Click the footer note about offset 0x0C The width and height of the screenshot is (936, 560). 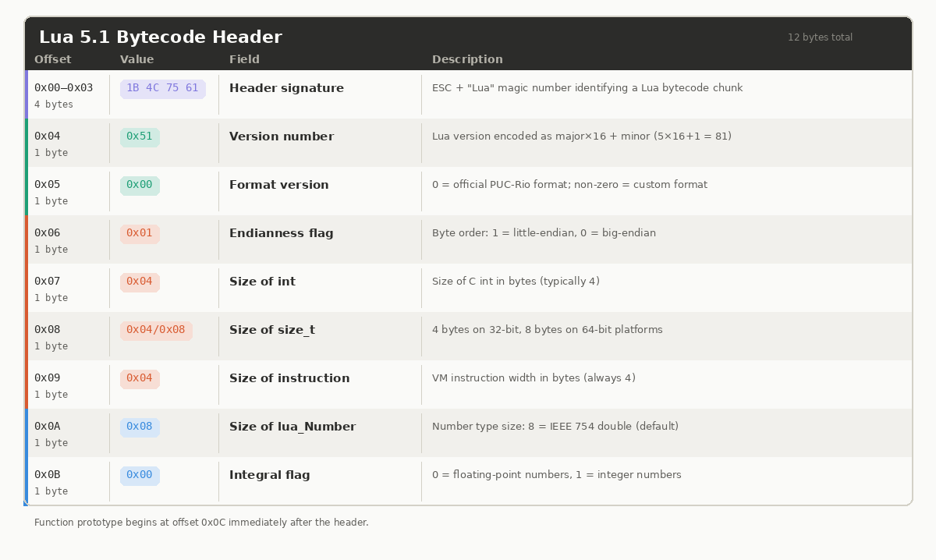click(x=200, y=522)
